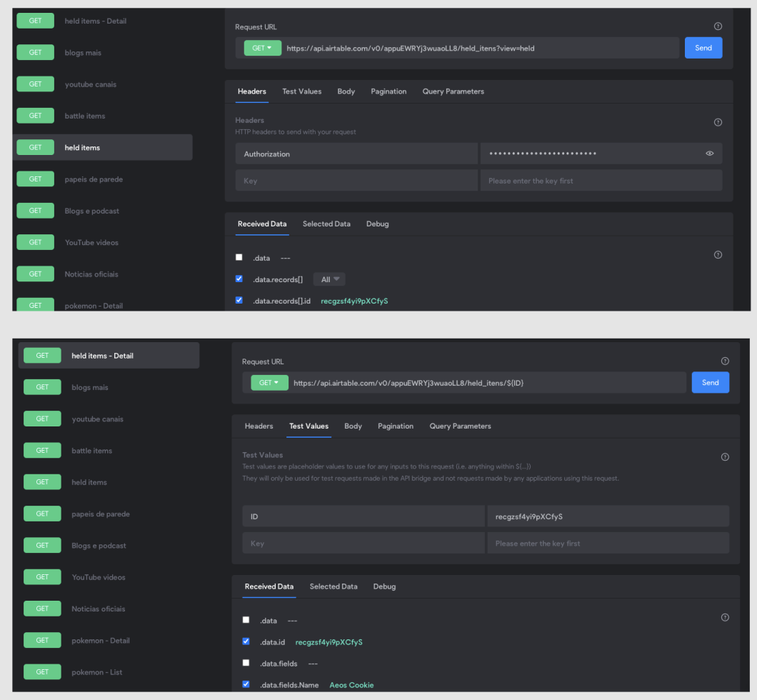This screenshot has height=700, width=757.
Task: Click Send for the held_itens?view=held request
Action: [x=703, y=48]
